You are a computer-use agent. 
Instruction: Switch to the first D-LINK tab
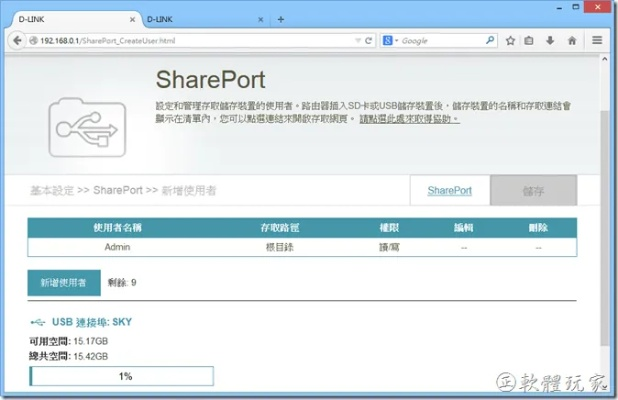pyautogui.click(x=75, y=19)
